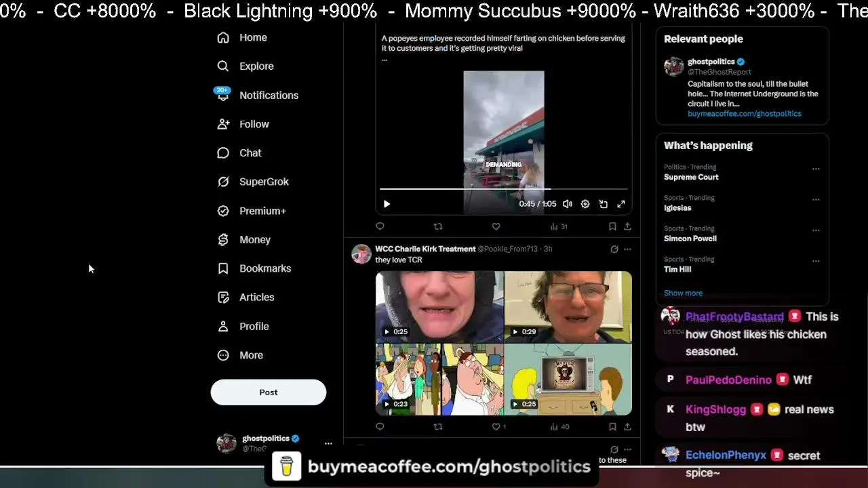Launch SuperGrok from the sidebar

(x=253, y=182)
